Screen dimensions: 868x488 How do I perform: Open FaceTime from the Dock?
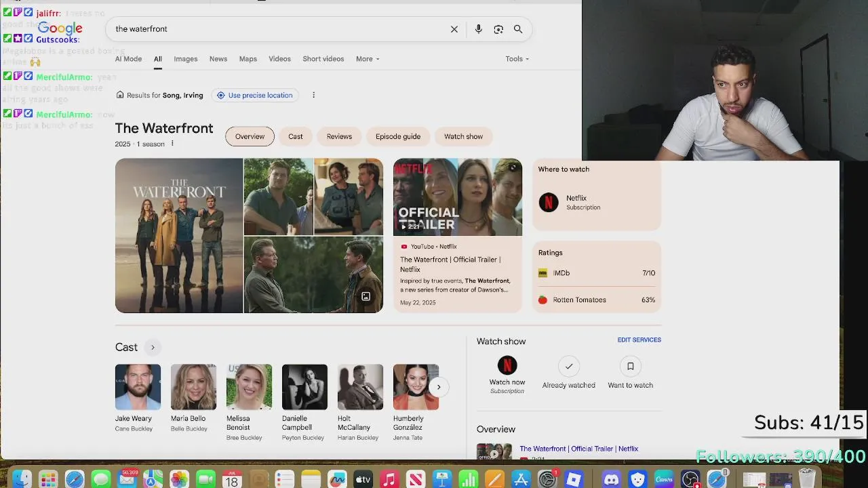pos(205,480)
